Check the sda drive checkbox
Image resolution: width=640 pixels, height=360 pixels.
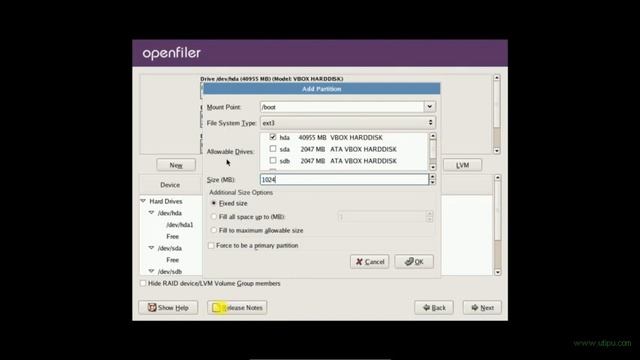(x=273, y=149)
